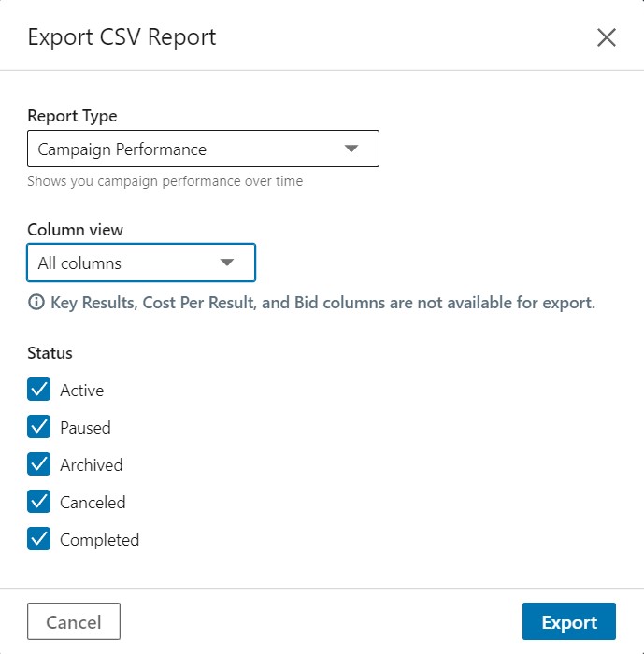The image size is (644, 654).
Task: Uncheck the Canceled status checkbox
Action: pos(39,502)
